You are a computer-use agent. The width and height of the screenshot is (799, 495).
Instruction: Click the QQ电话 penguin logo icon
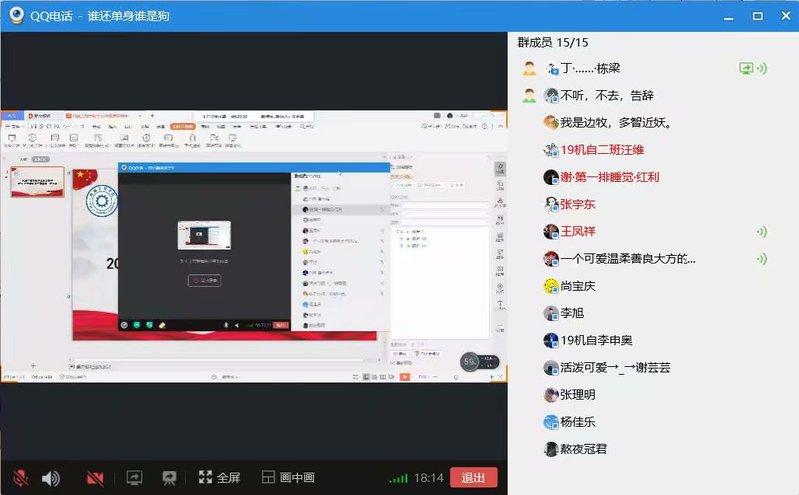(x=16, y=15)
